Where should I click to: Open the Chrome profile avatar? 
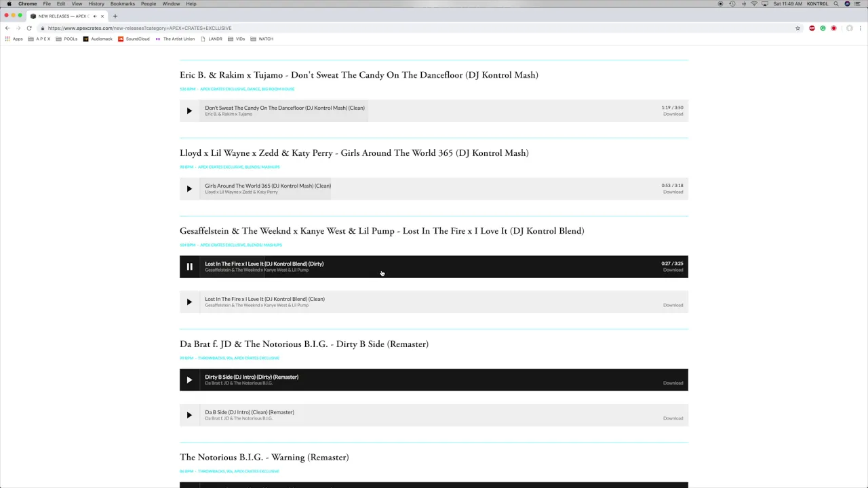(849, 28)
